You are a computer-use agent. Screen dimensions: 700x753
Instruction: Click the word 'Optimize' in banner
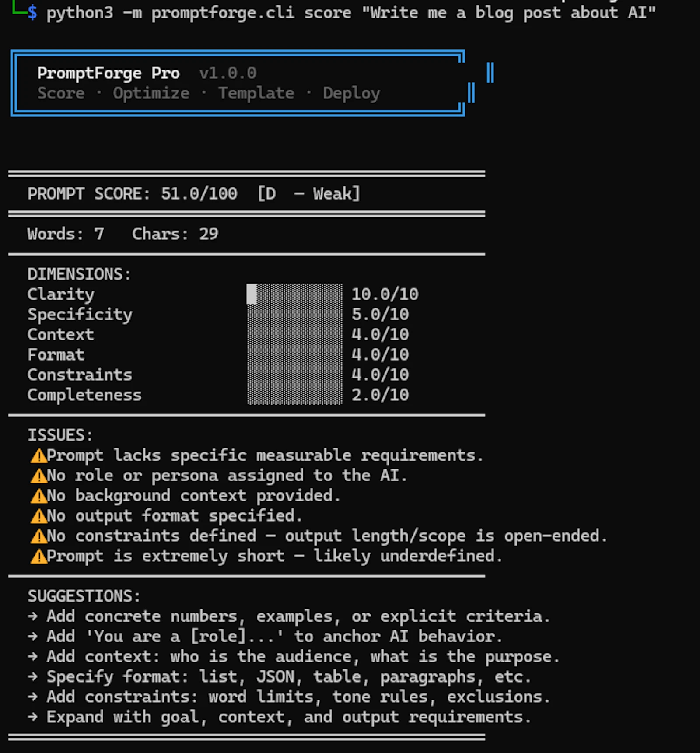point(151,93)
